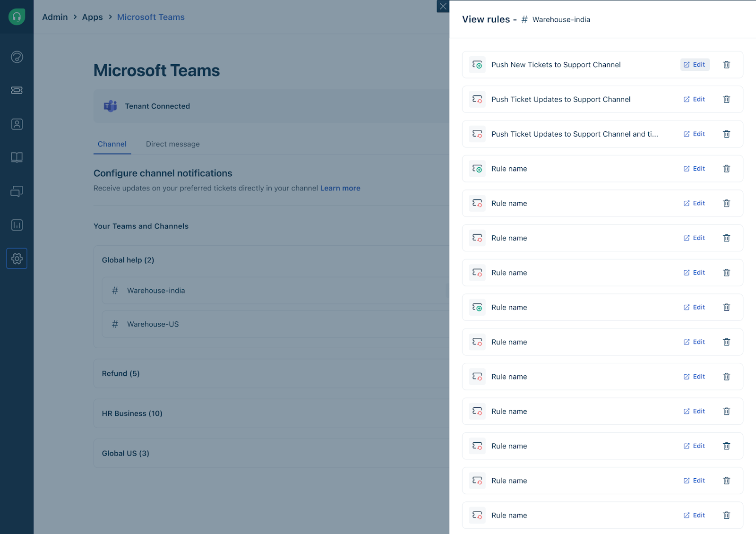
Task: Open the Reports chart icon in sidebar
Action: point(17,225)
